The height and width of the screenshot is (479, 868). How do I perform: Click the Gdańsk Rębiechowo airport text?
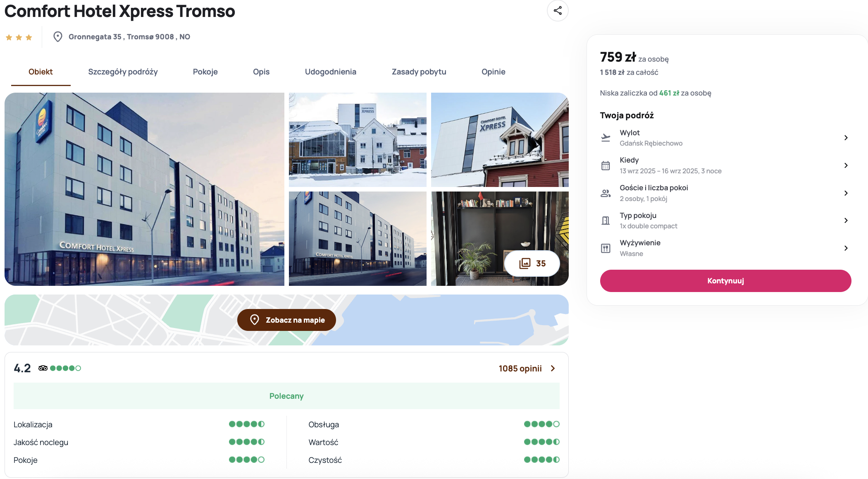pos(651,144)
